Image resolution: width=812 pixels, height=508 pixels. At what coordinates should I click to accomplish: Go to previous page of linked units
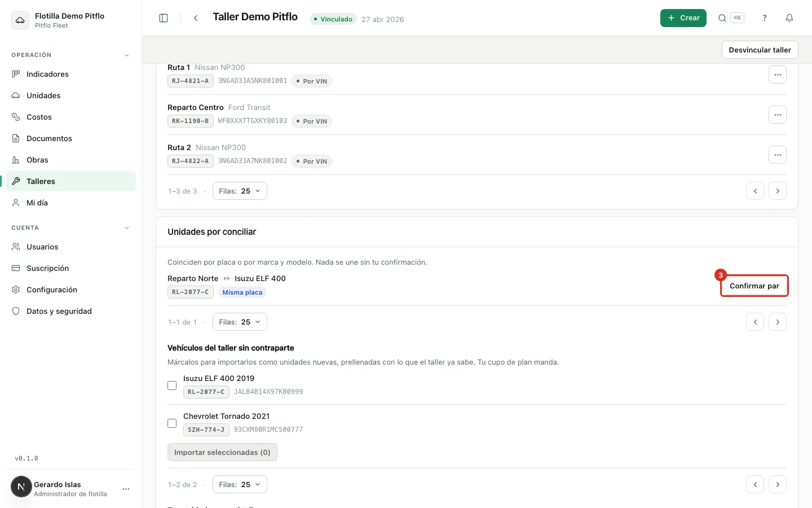[755, 191]
